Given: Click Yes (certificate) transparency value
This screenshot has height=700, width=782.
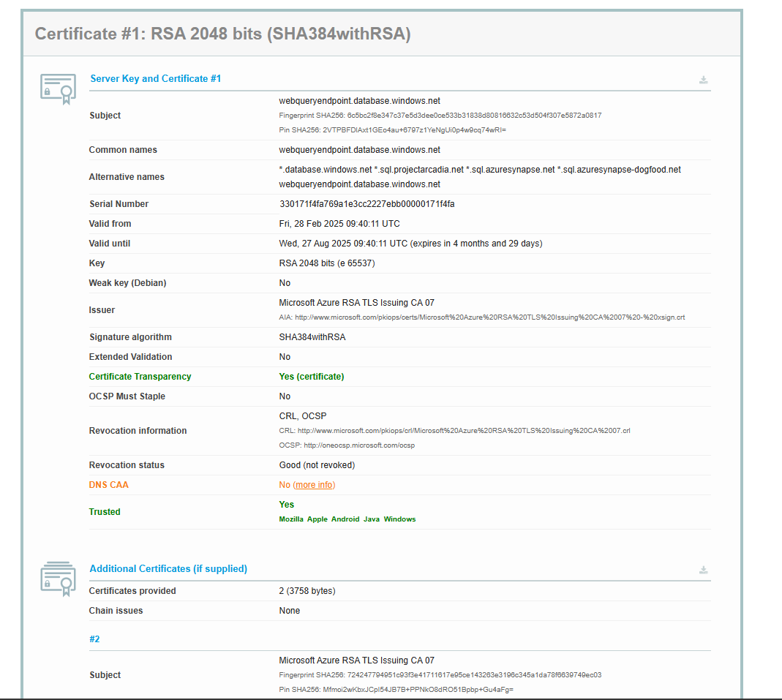Looking at the screenshot, I should (311, 377).
